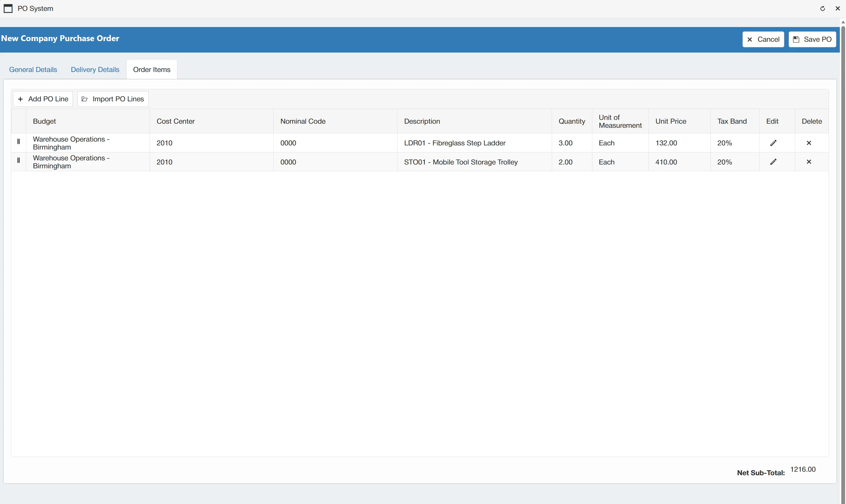Image resolution: width=846 pixels, height=504 pixels.
Task: Open the Delivery Details tab
Action: point(95,70)
